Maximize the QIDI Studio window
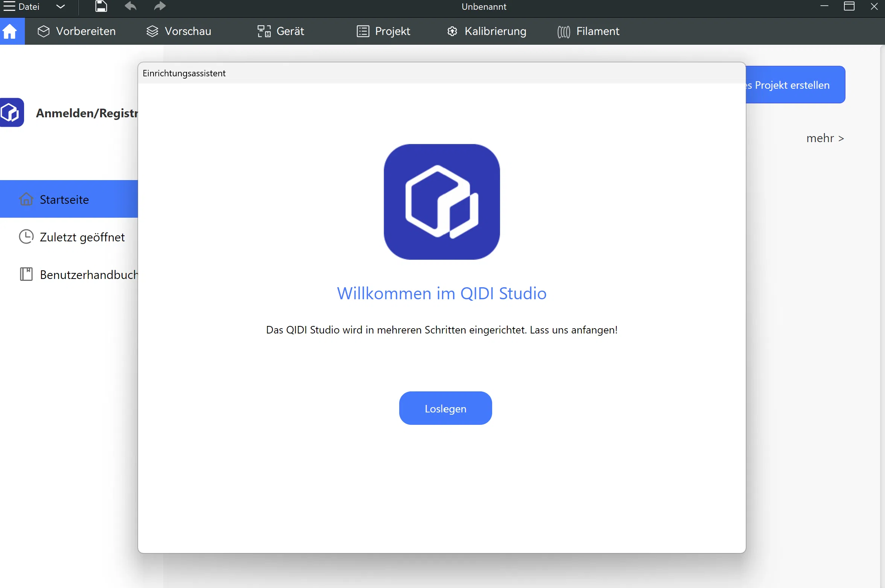 pyautogui.click(x=849, y=6)
